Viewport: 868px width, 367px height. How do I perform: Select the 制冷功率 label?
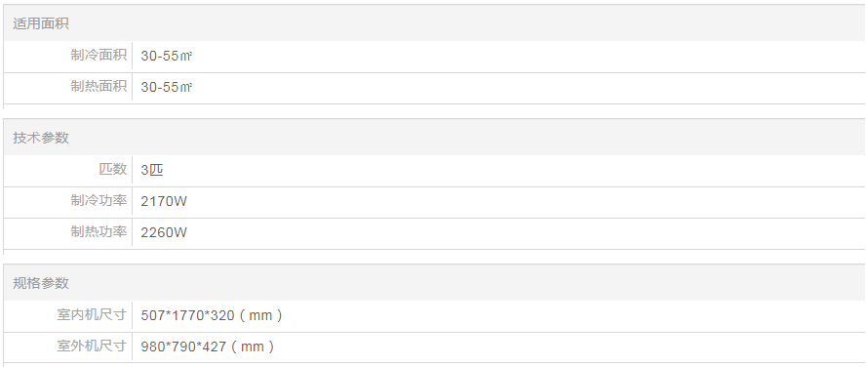pyautogui.click(x=99, y=200)
